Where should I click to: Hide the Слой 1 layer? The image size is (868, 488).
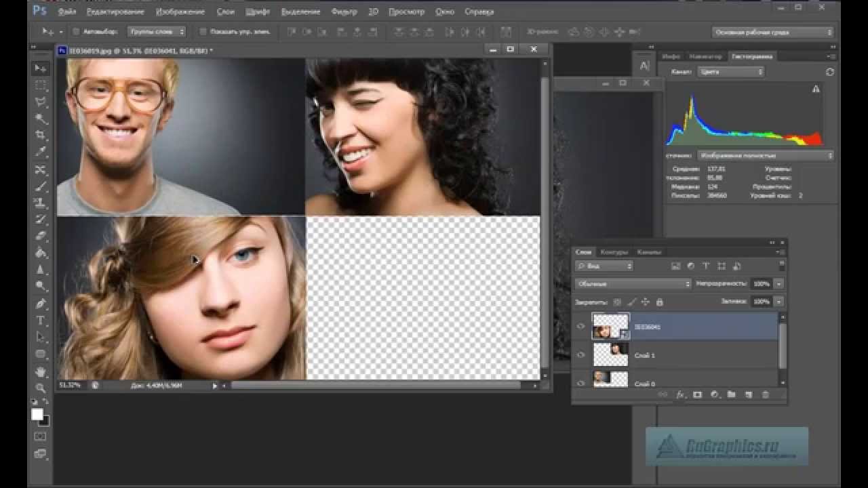581,355
